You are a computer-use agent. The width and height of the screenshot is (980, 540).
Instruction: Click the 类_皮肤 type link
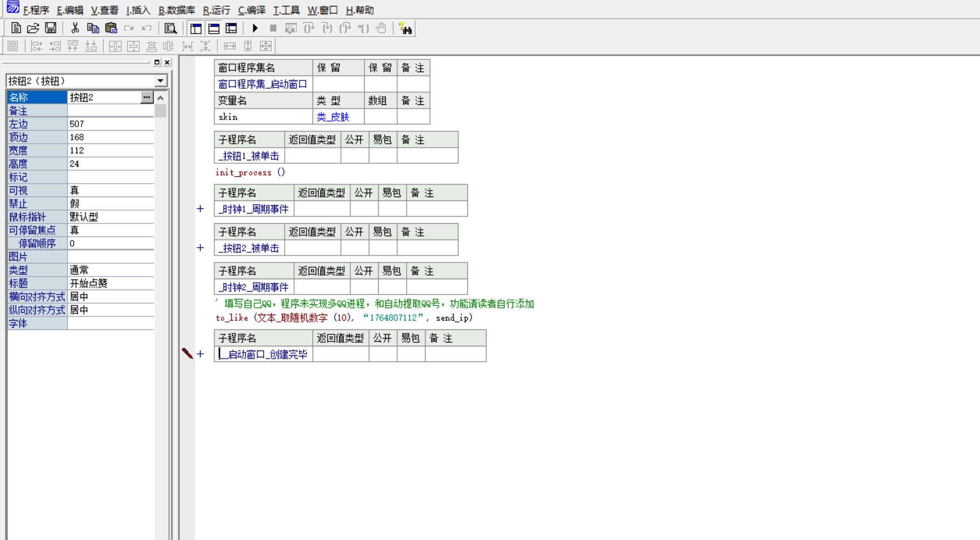point(333,117)
